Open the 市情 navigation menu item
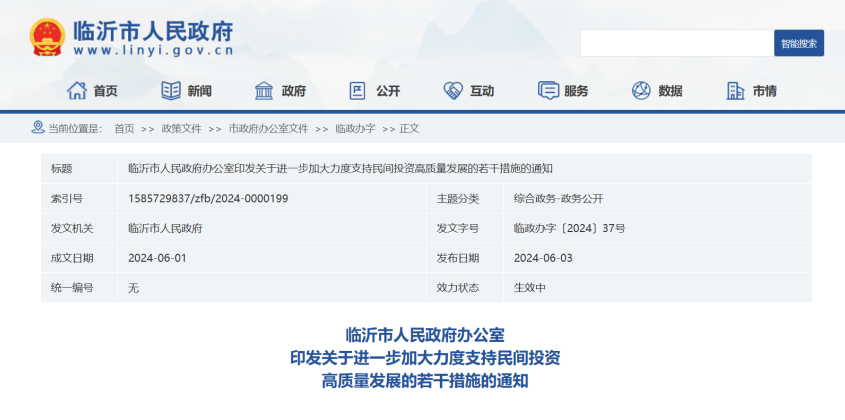845x420 pixels. (x=765, y=91)
